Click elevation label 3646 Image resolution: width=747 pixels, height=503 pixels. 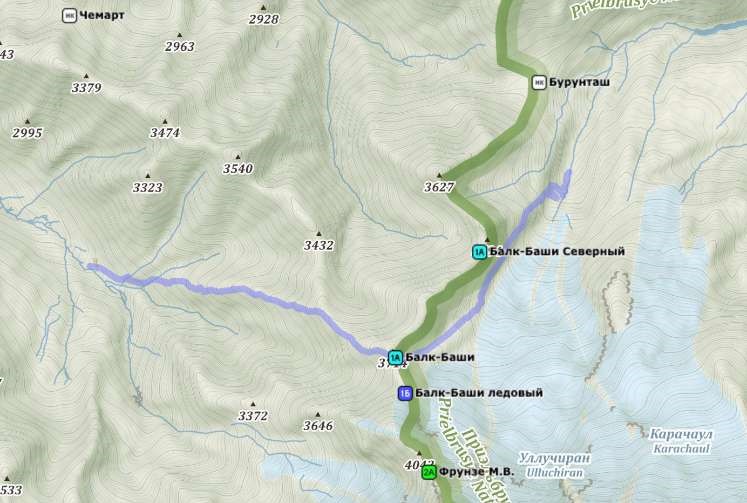point(318,426)
